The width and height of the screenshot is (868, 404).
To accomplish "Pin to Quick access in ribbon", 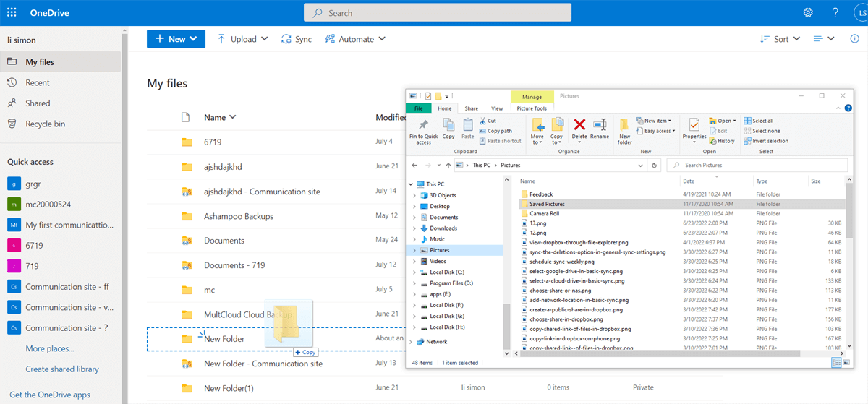I will [423, 130].
